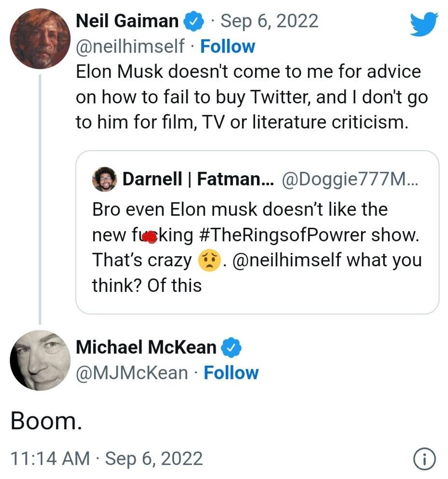Click the @MJMcKean handle
The height and width of the screenshot is (479, 448).
[x=132, y=373]
